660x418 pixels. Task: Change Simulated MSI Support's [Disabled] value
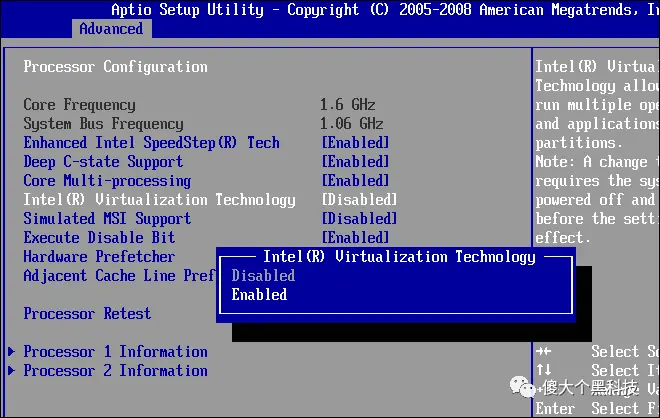coord(359,218)
